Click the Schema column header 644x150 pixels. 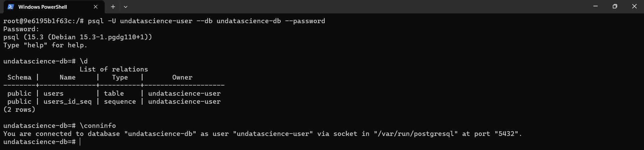click(x=19, y=78)
